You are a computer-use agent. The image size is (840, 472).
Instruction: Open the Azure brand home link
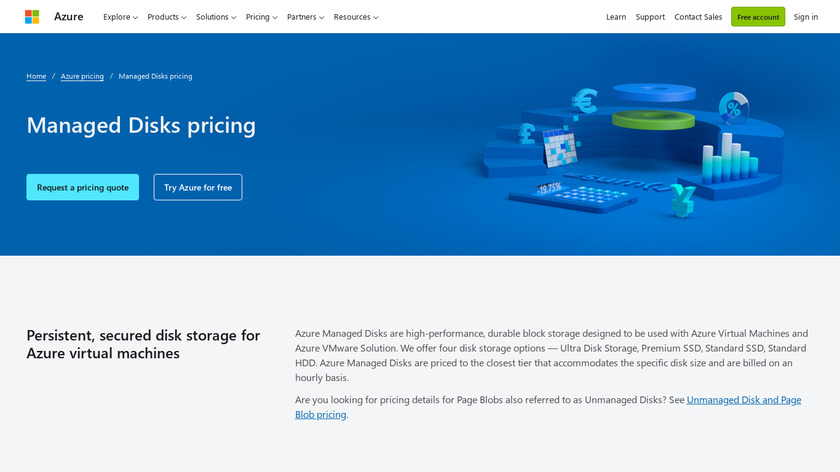tap(69, 17)
